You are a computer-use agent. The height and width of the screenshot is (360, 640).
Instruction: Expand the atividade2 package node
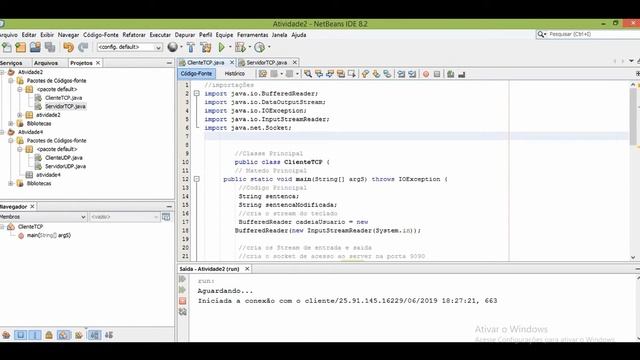pyautogui.click(x=20, y=115)
